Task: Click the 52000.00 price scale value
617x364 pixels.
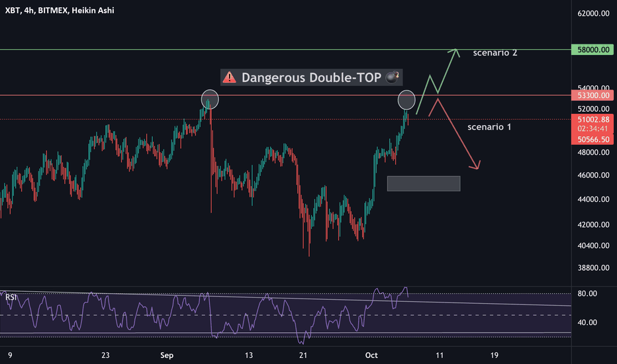Action: click(x=593, y=109)
